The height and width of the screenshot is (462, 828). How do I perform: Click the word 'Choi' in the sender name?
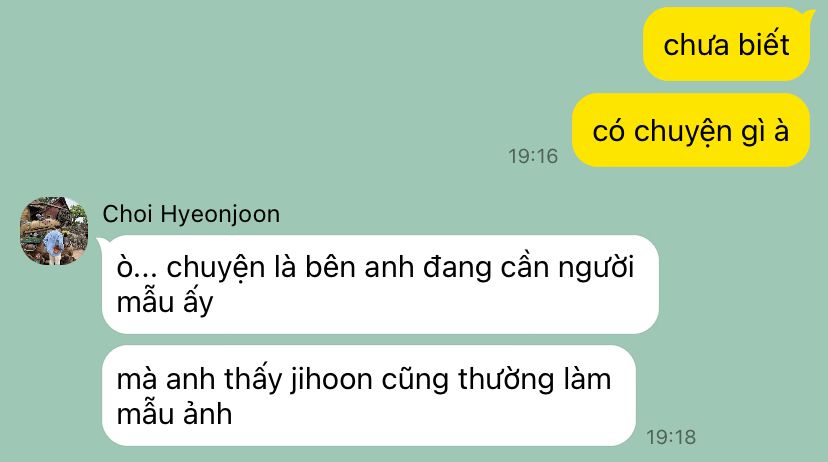[127, 214]
